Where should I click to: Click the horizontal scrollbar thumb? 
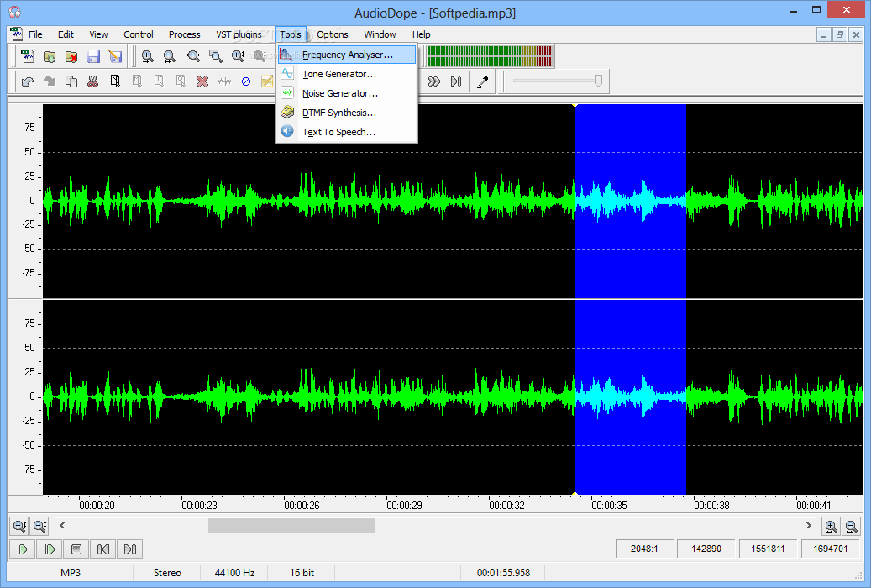pos(291,526)
